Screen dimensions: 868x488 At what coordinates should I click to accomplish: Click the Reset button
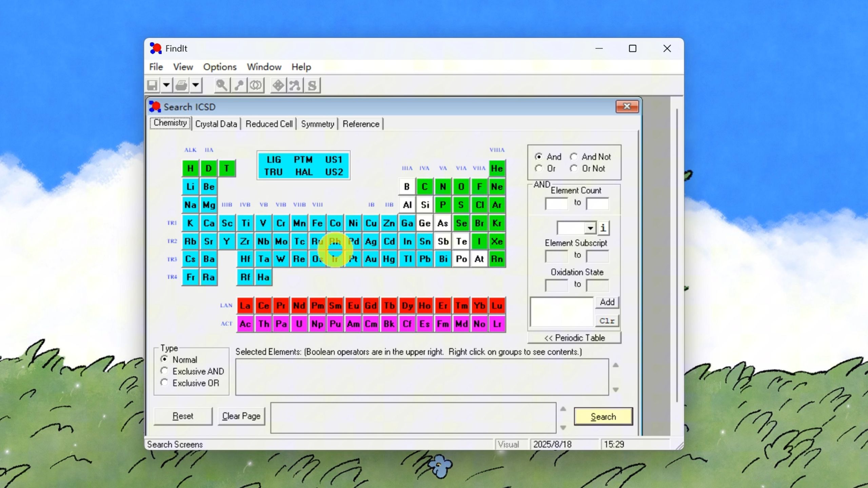click(x=183, y=416)
